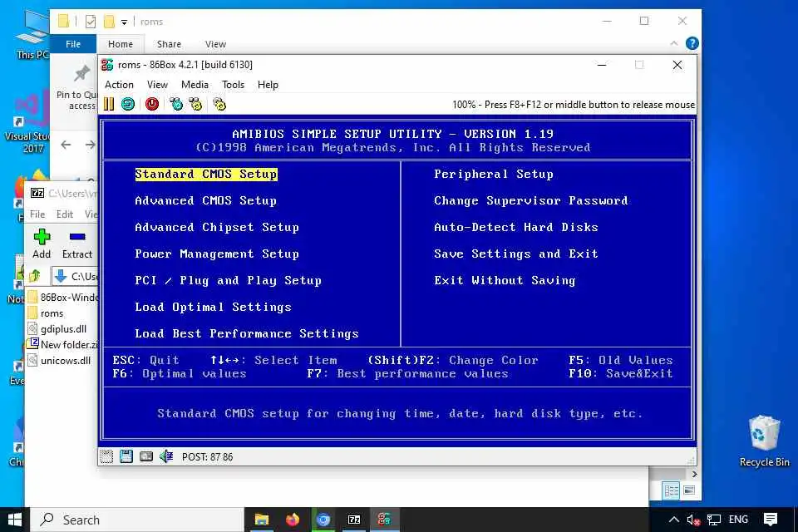This screenshot has width=798, height=532.
Task: Send Ctrl+Alt+Esc from the 86Box toolbar
Action: click(x=195, y=105)
